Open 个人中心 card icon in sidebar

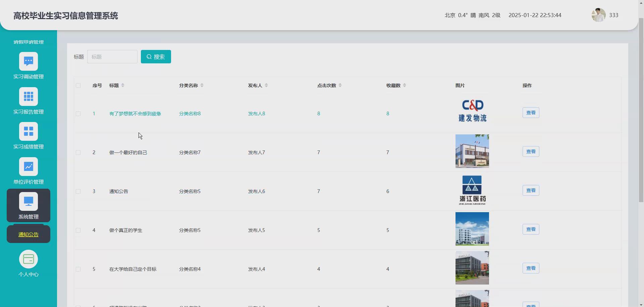click(29, 259)
